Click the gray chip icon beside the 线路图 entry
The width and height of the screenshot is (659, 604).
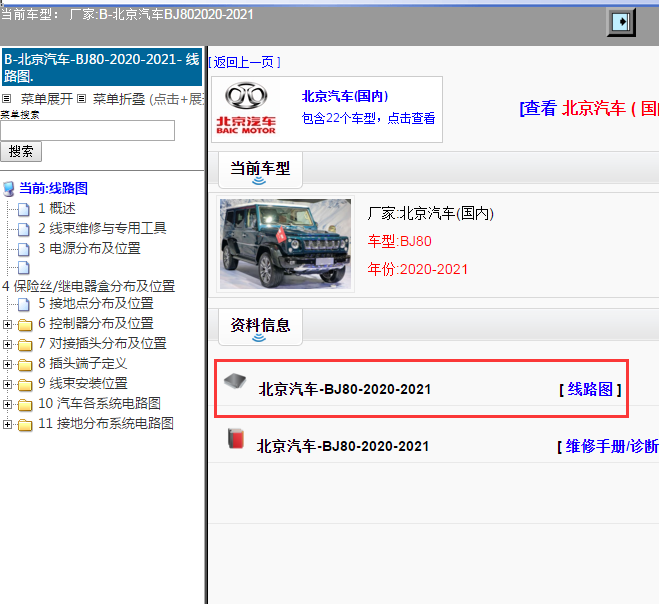click(x=235, y=381)
